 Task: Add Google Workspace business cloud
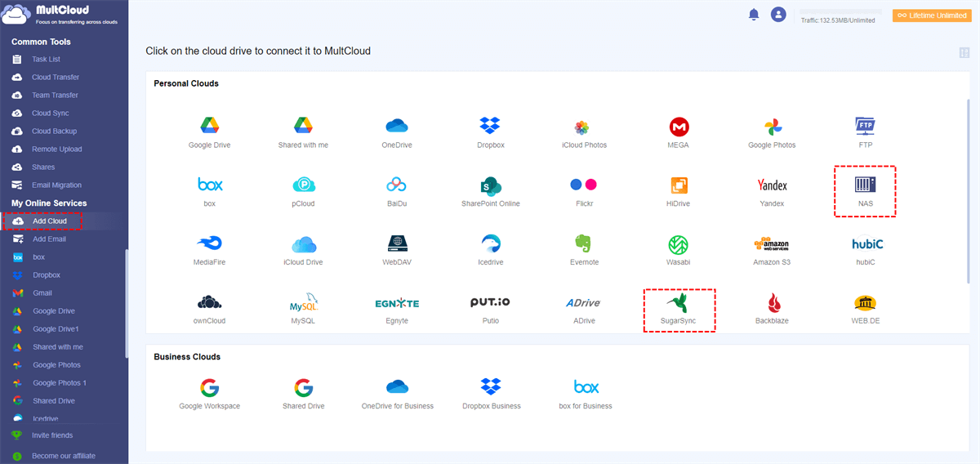point(210,387)
